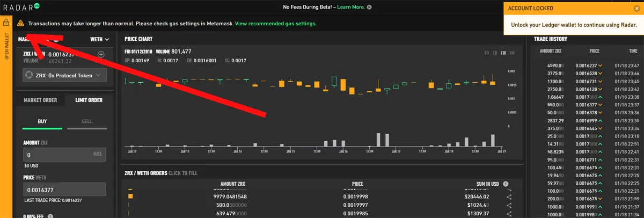Viewport: 644px width, 218px height.
Task: Click the Price Chart heading
Action: (x=138, y=39)
